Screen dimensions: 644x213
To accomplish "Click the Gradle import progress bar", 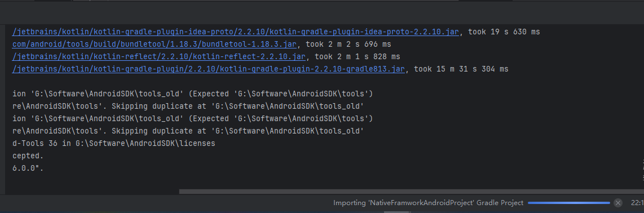I will (x=569, y=203).
